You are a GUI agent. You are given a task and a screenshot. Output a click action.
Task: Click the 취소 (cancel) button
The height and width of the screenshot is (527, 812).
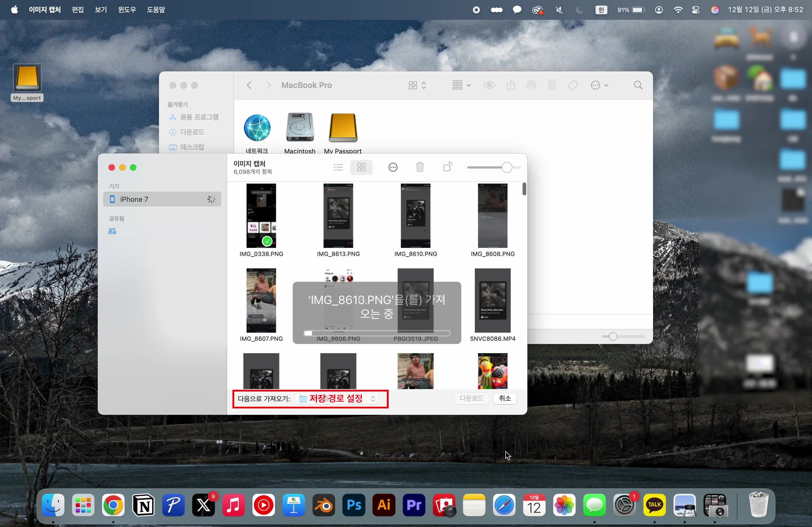505,398
